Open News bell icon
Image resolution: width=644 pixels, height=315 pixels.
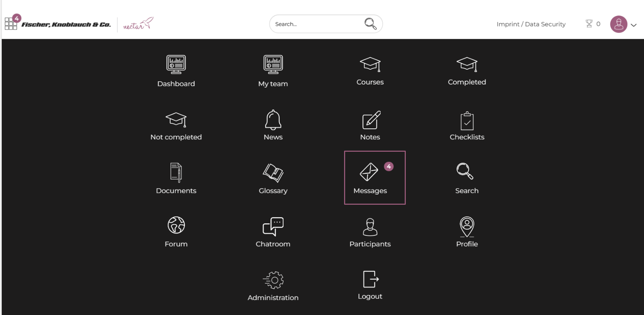tap(273, 120)
